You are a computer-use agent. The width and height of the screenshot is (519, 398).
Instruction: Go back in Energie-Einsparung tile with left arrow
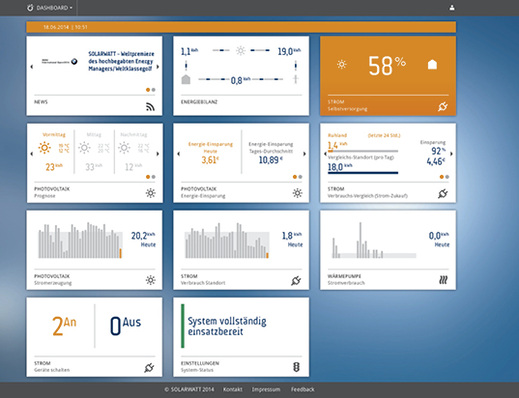point(178,154)
